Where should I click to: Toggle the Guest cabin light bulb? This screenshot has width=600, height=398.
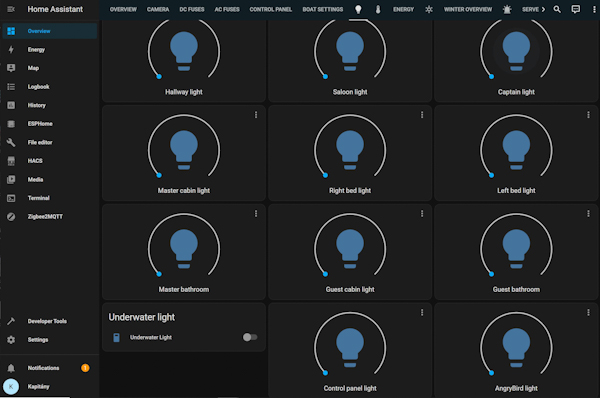coord(350,248)
